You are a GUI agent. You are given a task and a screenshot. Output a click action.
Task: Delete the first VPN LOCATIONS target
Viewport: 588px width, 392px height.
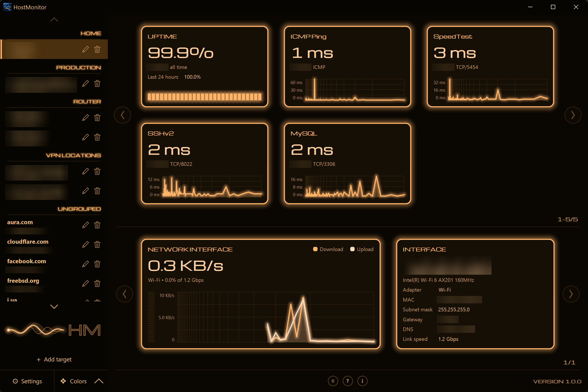97,171
